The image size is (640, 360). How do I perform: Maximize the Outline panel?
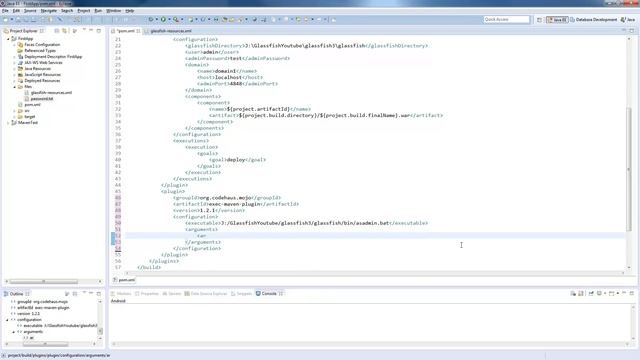pos(99,293)
